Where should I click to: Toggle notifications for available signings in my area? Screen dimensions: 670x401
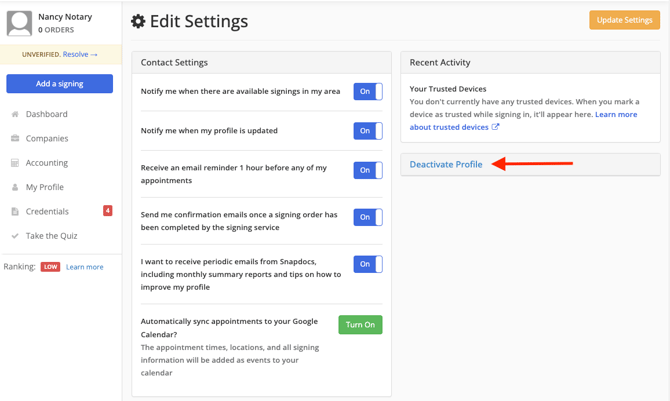click(x=368, y=91)
